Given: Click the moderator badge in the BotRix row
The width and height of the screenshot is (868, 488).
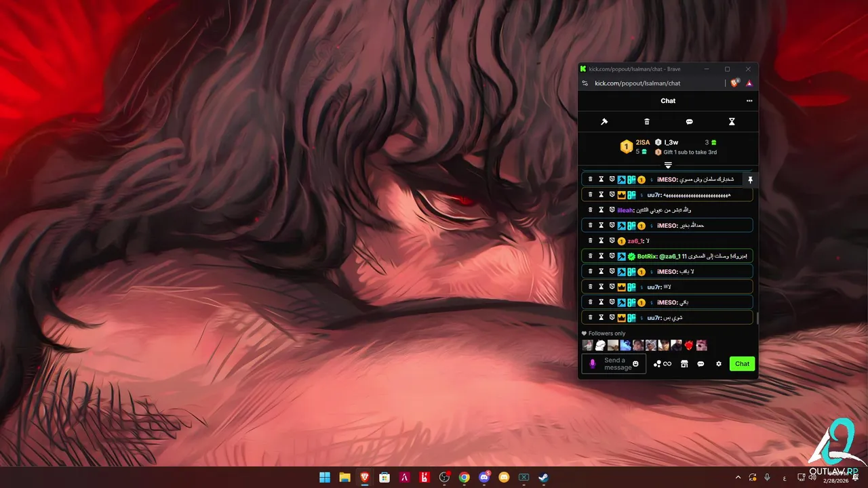Looking at the screenshot, I should 621,256.
